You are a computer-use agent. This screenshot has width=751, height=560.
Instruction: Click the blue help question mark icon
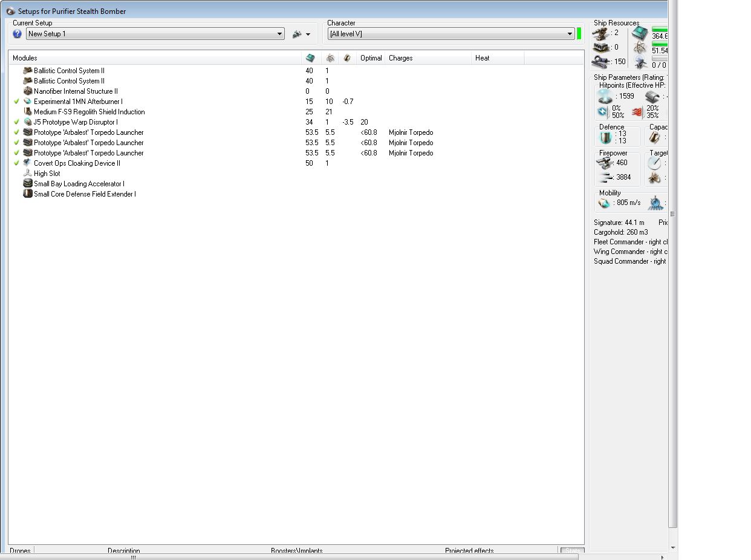pyautogui.click(x=18, y=34)
